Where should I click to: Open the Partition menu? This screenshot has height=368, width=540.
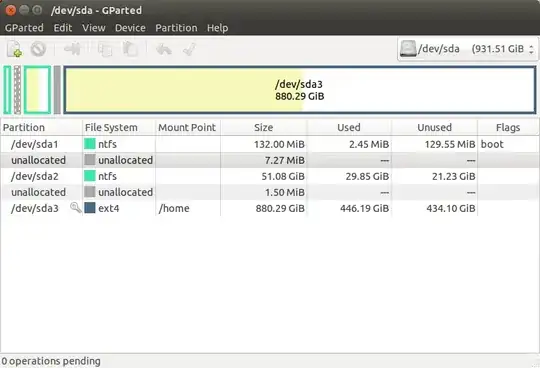(x=176, y=28)
